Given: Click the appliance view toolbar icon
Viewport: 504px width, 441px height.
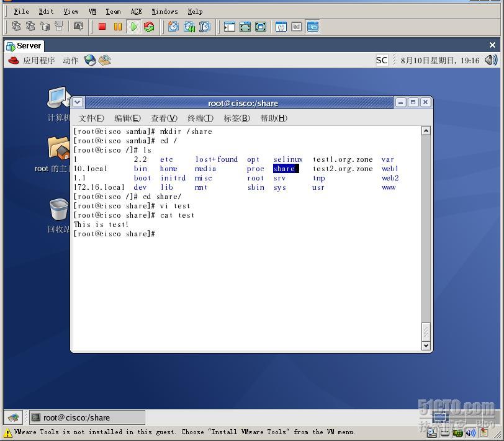Looking at the screenshot, I should point(297,27).
